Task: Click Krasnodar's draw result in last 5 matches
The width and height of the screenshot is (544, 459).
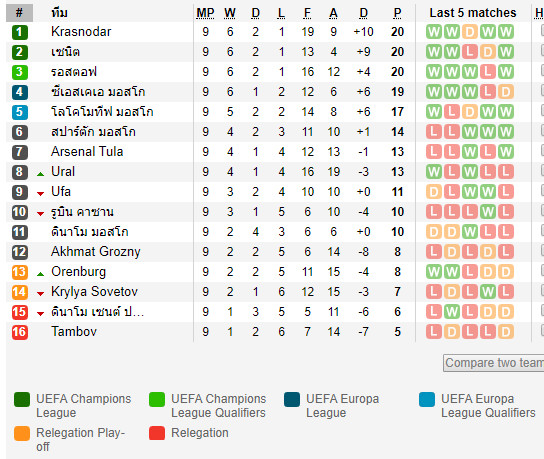Action: pyautogui.click(x=470, y=32)
